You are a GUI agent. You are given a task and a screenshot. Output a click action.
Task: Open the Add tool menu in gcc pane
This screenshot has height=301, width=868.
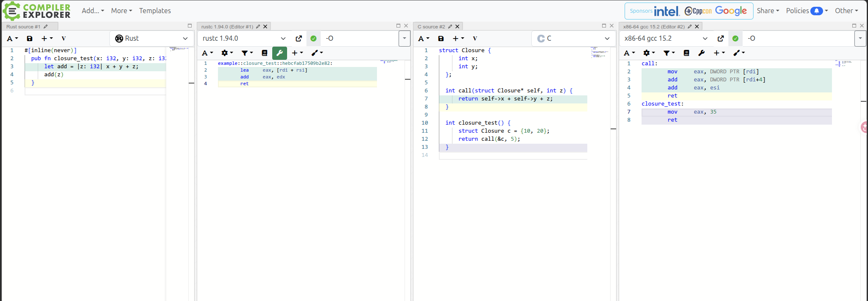pyautogui.click(x=739, y=53)
